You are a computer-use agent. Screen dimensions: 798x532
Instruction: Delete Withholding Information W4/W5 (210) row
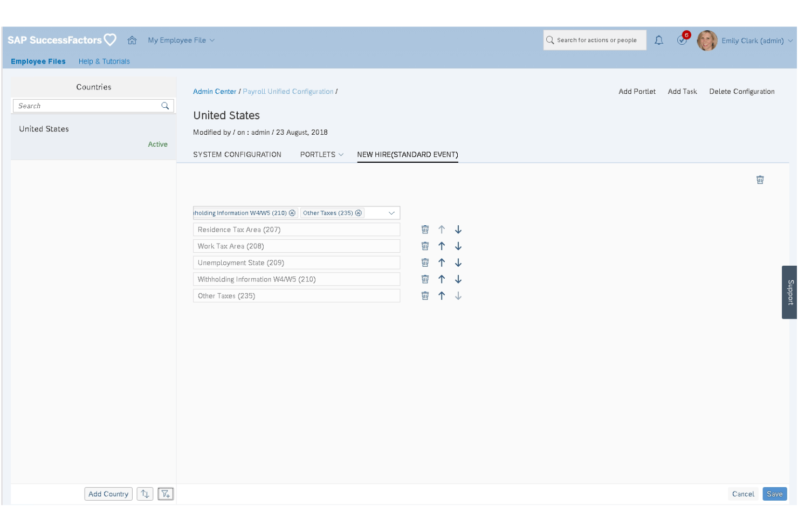pos(425,279)
